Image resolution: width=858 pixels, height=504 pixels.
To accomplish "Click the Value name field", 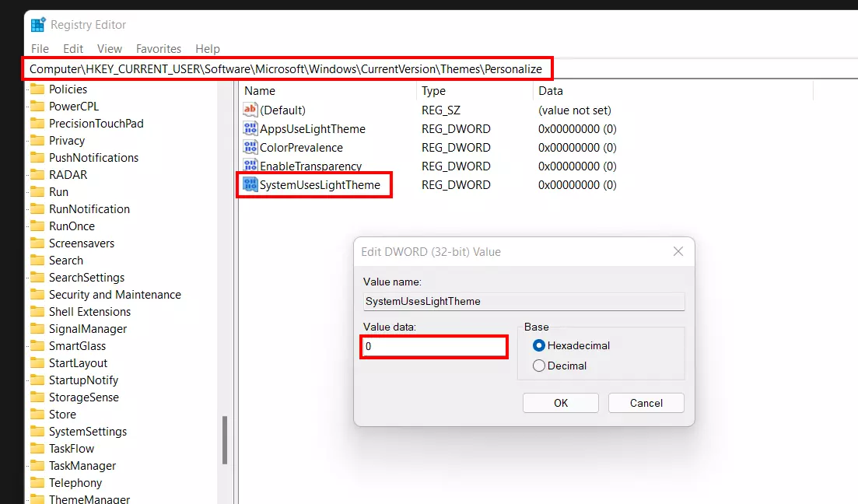I will coord(524,302).
